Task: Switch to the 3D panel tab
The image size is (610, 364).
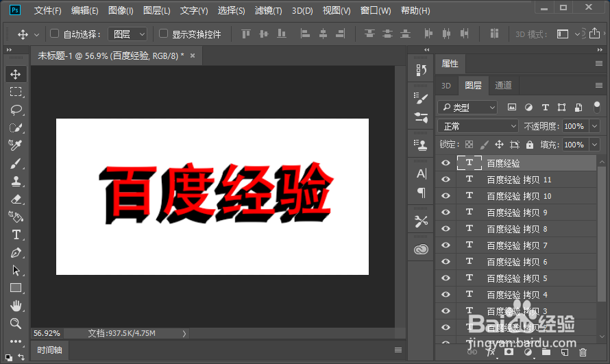Action: pos(446,86)
